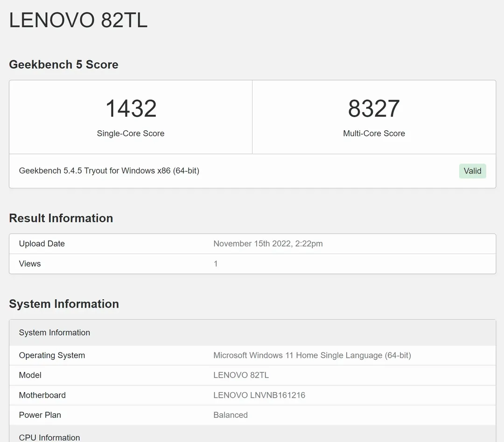This screenshot has height=442, width=504.
Task: Select the Windows 11 Home Single Language value
Action: tap(312, 355)
